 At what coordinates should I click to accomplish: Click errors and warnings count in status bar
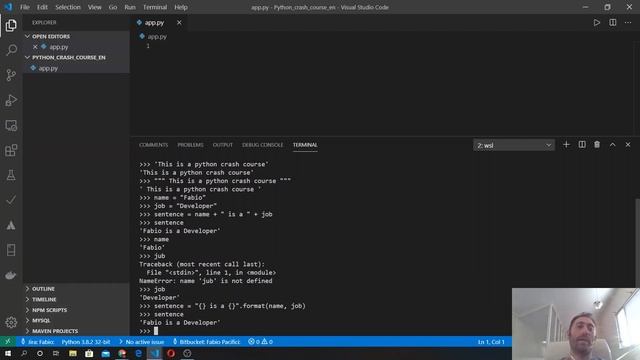tap(260, 342)
